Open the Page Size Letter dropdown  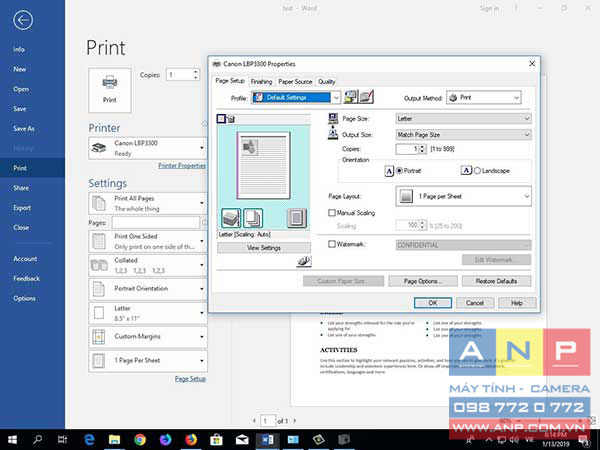(x=463, y=119)
